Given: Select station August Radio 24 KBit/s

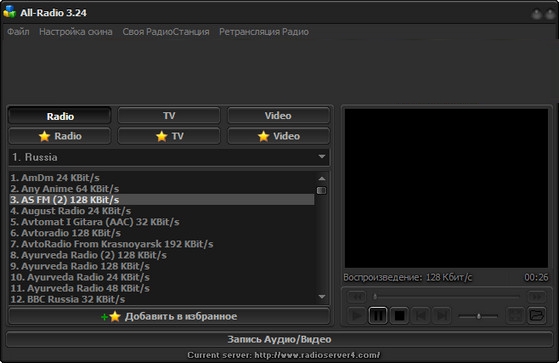Looking at the screenshot, I should [x=161, y=211].
